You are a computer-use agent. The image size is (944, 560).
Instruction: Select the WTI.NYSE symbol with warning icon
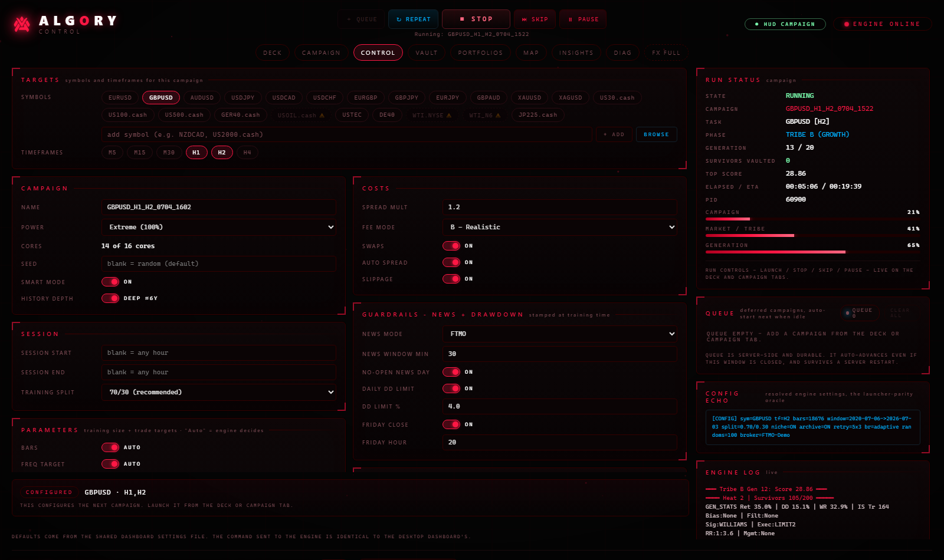pos(432,115)
